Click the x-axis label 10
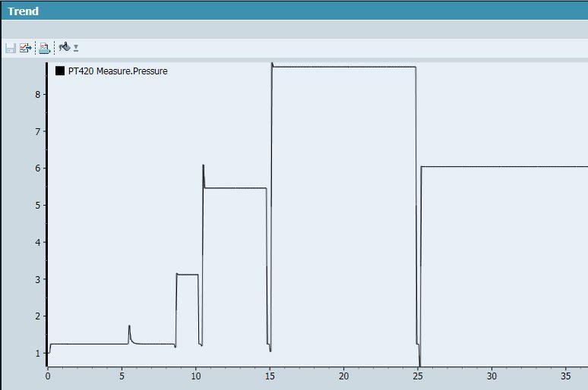The width and height of the screenshot is (588, 390). click(196, 376)
